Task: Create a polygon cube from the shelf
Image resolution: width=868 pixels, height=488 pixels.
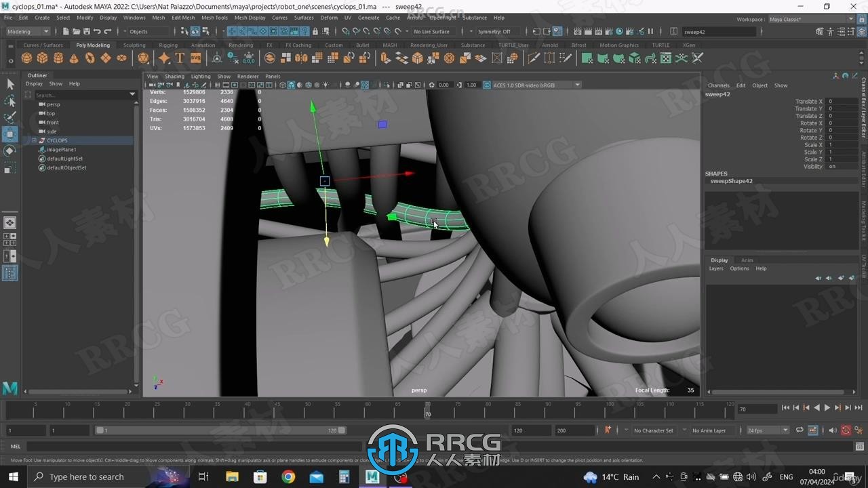Action: pos(42,58)
